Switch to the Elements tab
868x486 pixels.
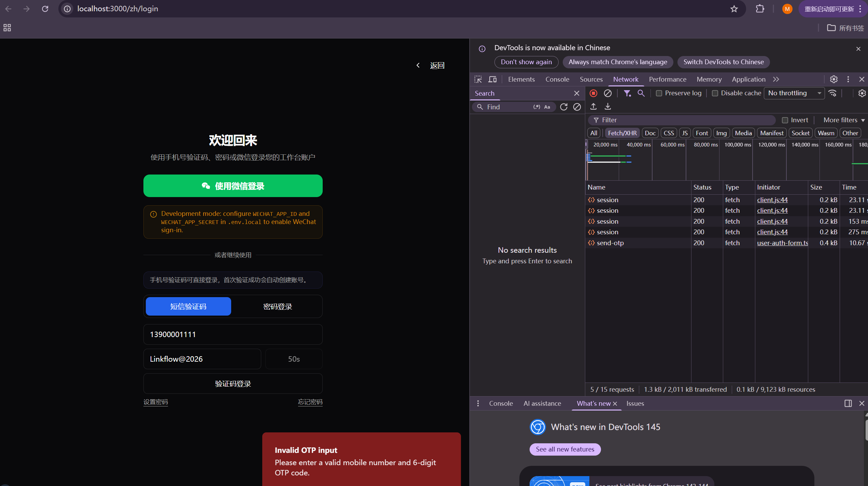[521, 79]
